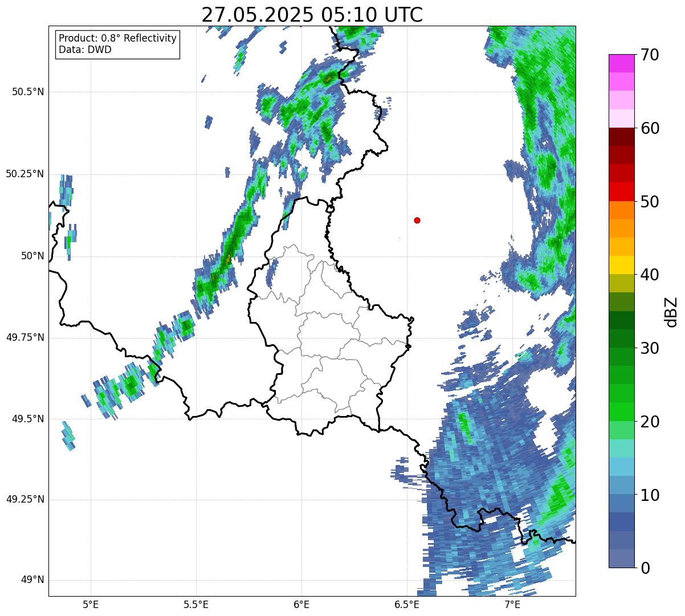Click the longitude label "5°E"

(x=91, y=604)
